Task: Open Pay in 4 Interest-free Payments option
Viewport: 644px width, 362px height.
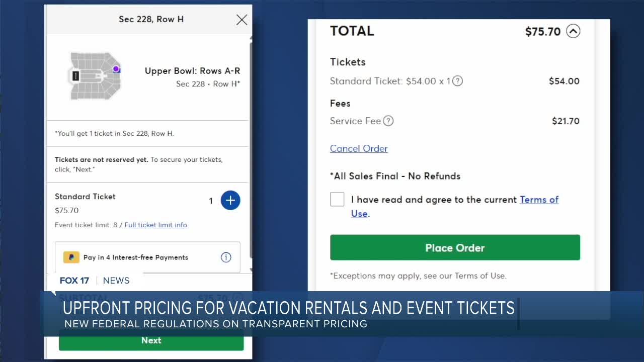Action: (x=136, y=257)
